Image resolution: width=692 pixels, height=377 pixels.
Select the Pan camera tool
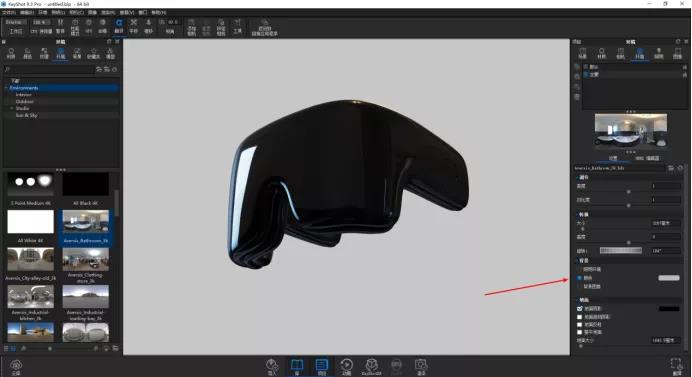pyautogui.click(x=134, y=26)
